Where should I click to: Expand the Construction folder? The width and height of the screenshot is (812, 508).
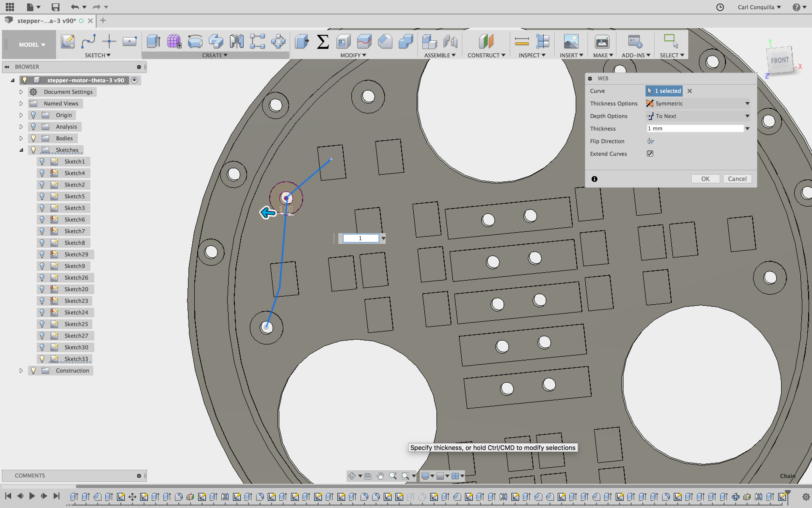point(21,371)
